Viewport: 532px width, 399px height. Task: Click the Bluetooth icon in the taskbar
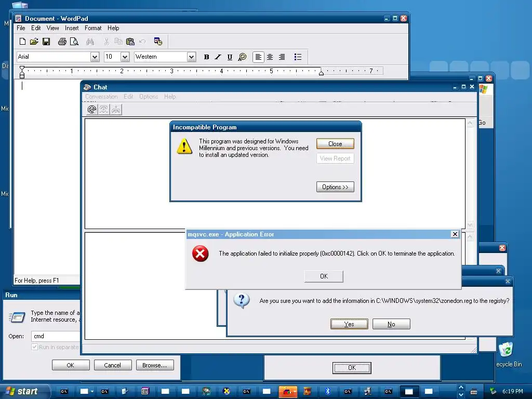tap(327, 391)
